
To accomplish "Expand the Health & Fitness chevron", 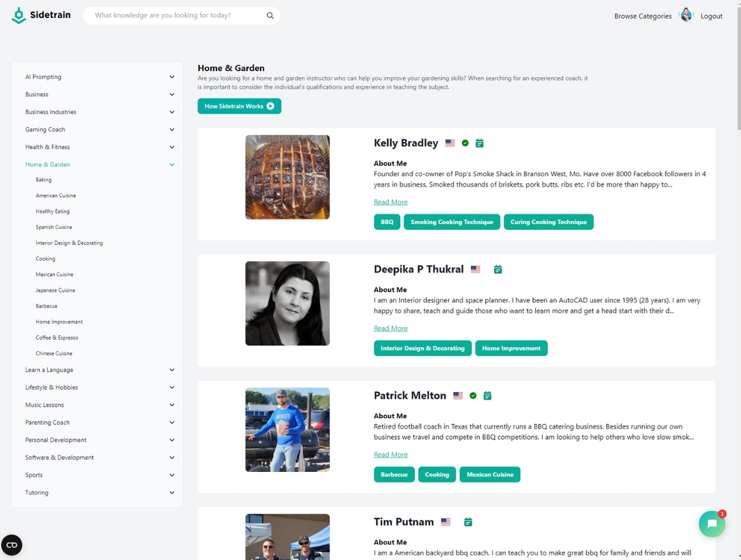I will pos(172,147).
